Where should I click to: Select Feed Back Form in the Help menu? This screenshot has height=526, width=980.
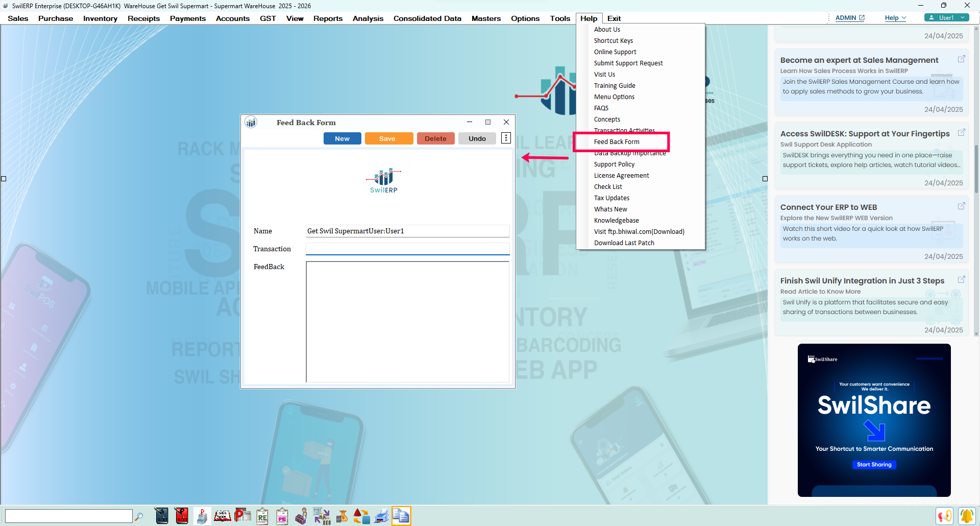[x=617, y=142]
